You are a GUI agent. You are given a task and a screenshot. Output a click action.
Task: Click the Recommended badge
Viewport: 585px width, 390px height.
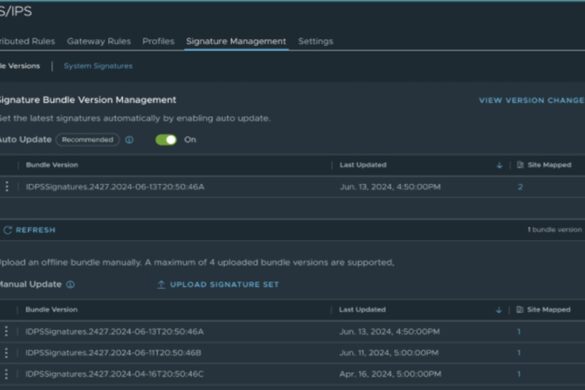point(88,140)
